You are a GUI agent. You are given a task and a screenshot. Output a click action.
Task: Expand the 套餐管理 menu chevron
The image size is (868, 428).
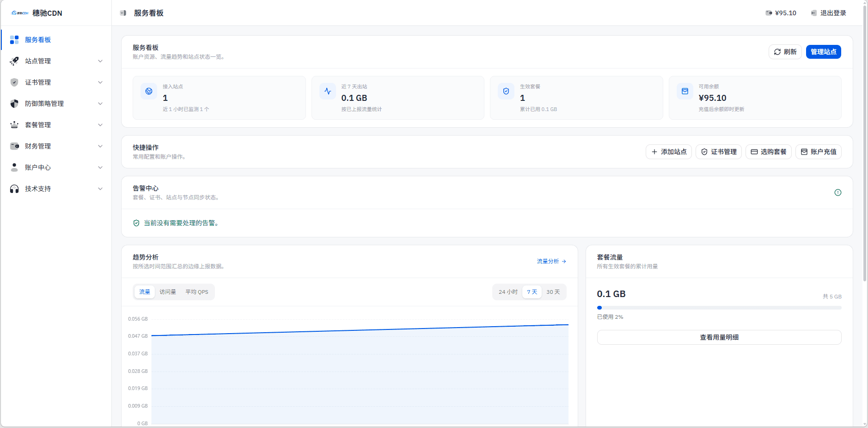coord(100,125)
